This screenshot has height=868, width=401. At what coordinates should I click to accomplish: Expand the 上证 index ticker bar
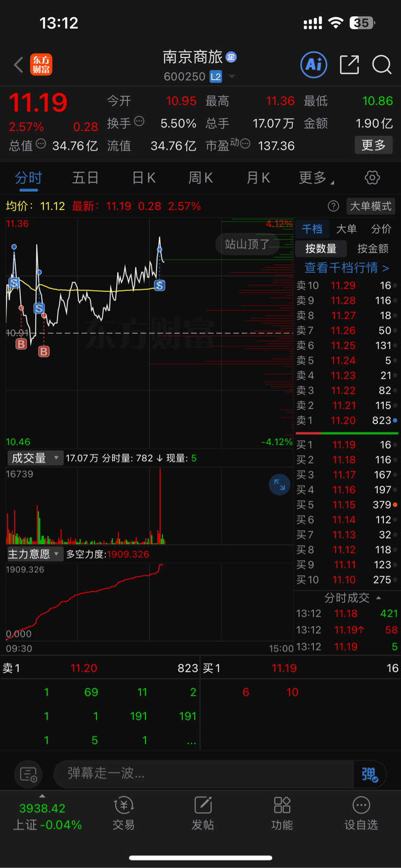click(42, 796)
